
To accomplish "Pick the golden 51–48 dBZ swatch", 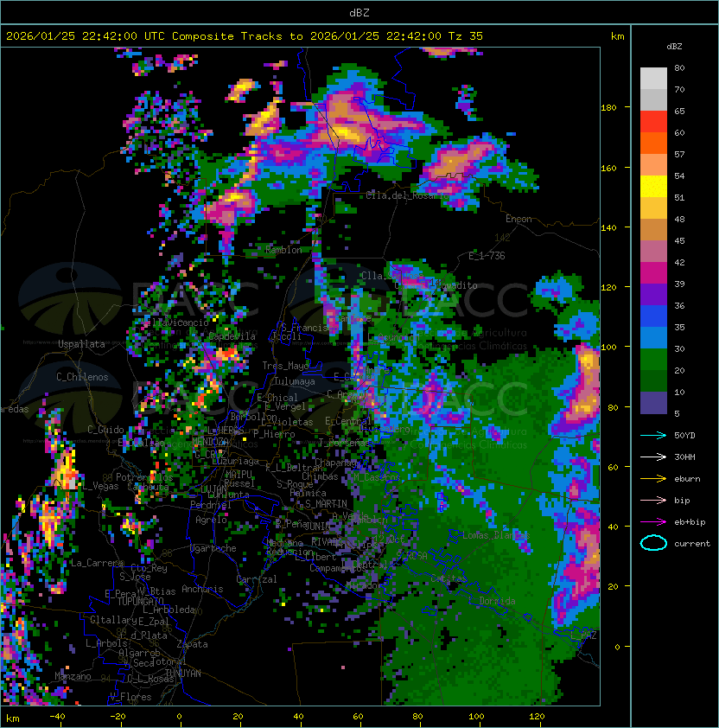I will (x=653, y=208).
